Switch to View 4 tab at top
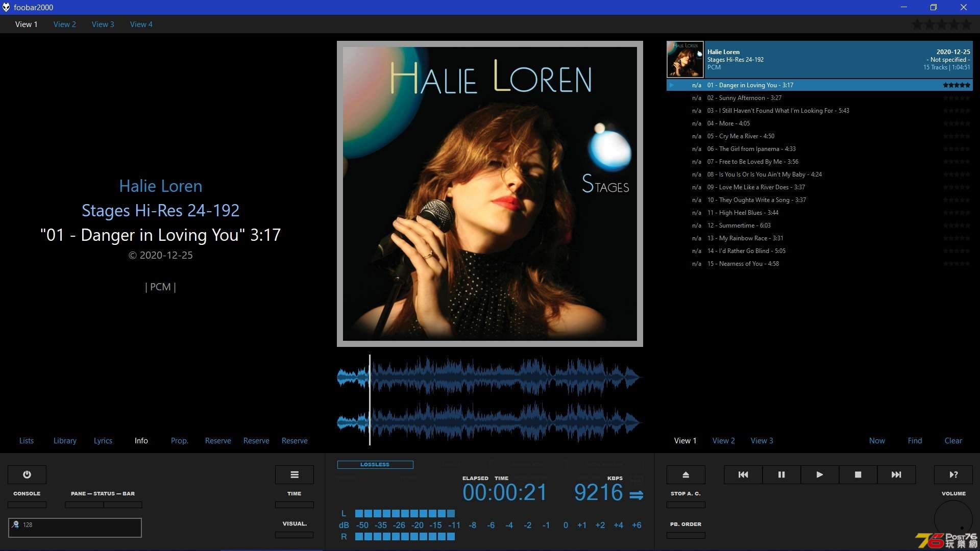The width and height of the screenshot is (980, 551). (141, 24)
